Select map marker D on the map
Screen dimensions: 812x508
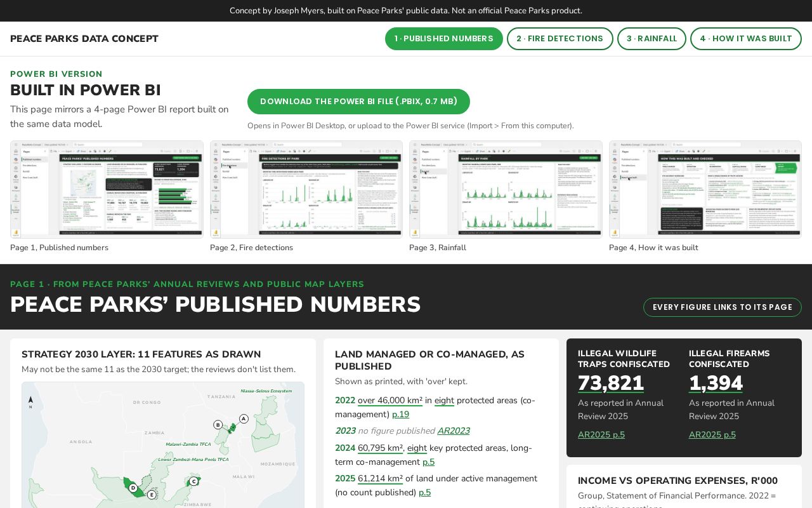pos(133,488)
